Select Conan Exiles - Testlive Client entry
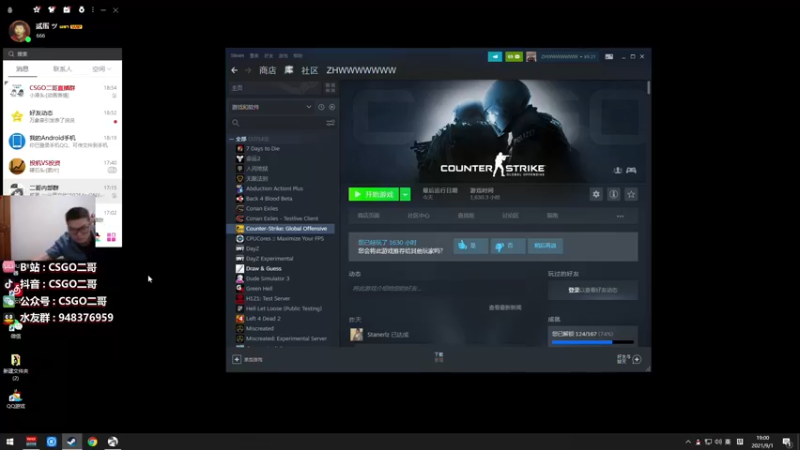The width and height of the screenshot is (800, 450). pos(282,218)
